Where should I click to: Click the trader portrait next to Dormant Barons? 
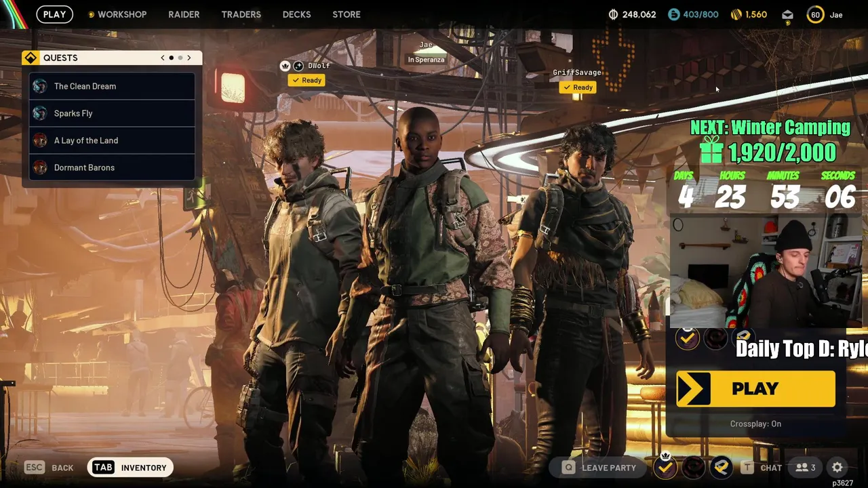pyautogui.click(x=40, y=167)
